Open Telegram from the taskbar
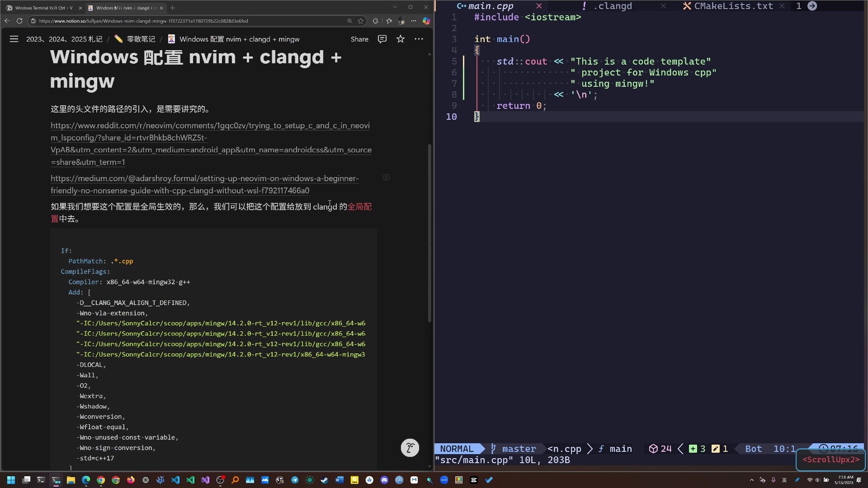Screen dimensions: 868x488 click(x=295, y=480)
